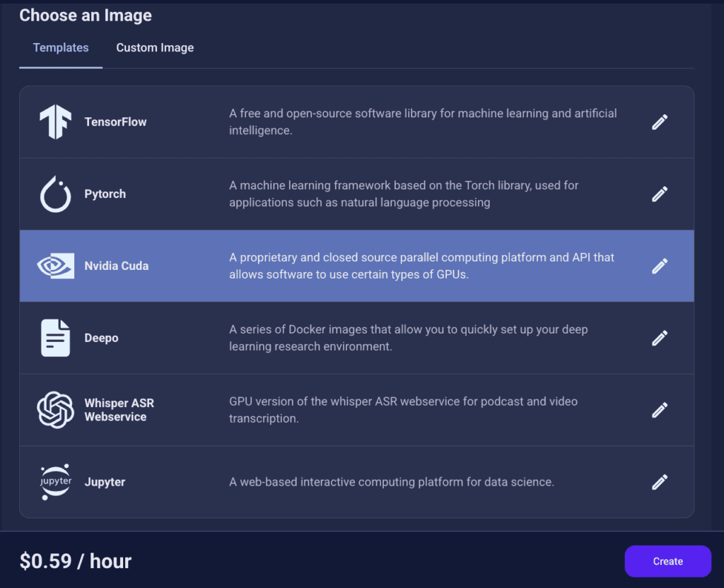Edit the Deepo template with pencil icon

(x=660, y=338)
